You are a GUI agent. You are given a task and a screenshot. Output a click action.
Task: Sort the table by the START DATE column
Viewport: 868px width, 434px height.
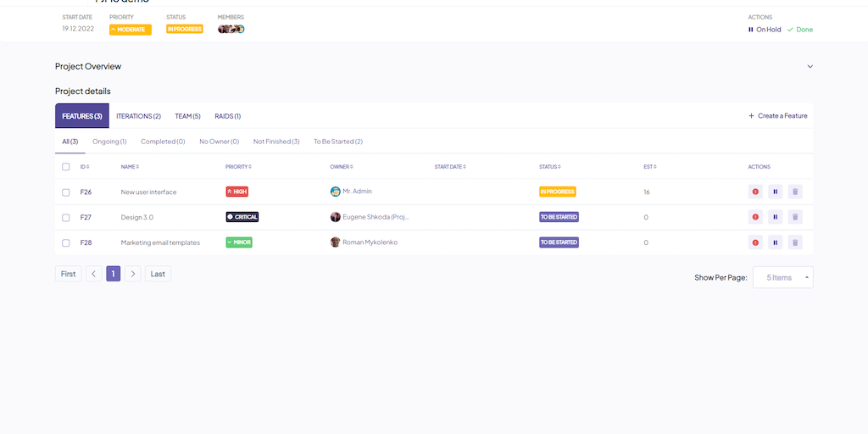tap(450, 167)
